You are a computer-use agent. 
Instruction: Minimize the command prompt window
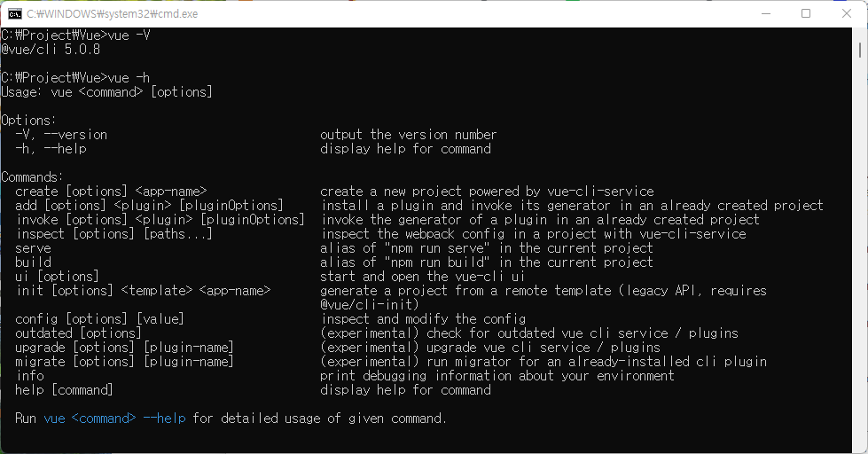tap(766, 13)
